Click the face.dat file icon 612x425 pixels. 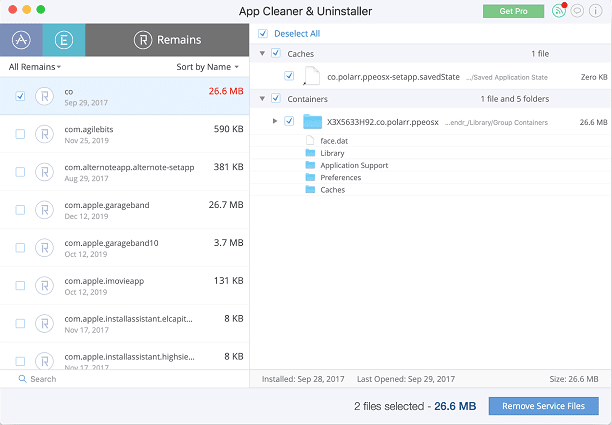click(310, 140)
